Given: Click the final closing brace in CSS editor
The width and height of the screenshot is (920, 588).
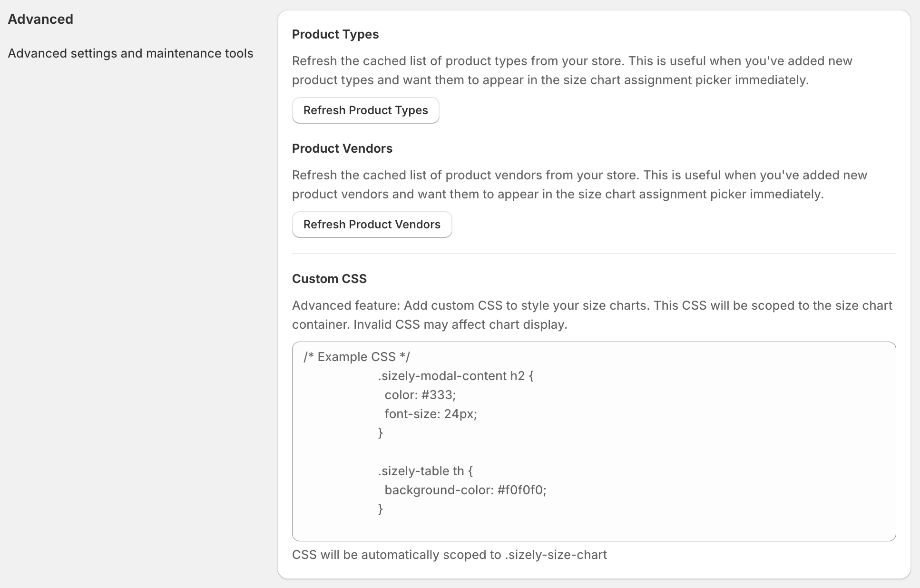Looking at the screenshot, I should pyautogui.click(x=381, y=509).
